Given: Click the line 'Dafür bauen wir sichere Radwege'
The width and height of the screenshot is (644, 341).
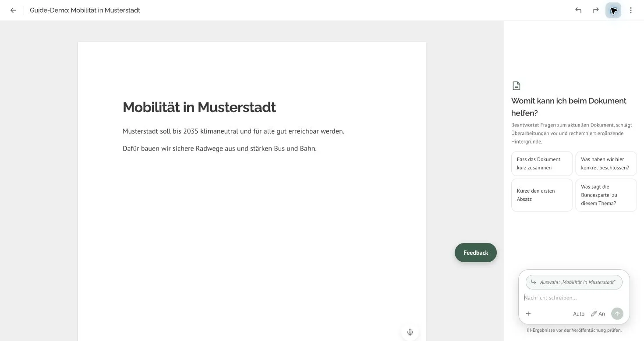Looking at the screenshot, I should [219, 148].
